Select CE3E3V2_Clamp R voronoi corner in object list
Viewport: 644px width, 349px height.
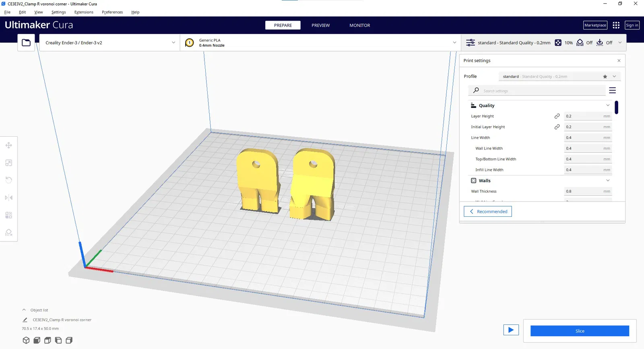62,320
